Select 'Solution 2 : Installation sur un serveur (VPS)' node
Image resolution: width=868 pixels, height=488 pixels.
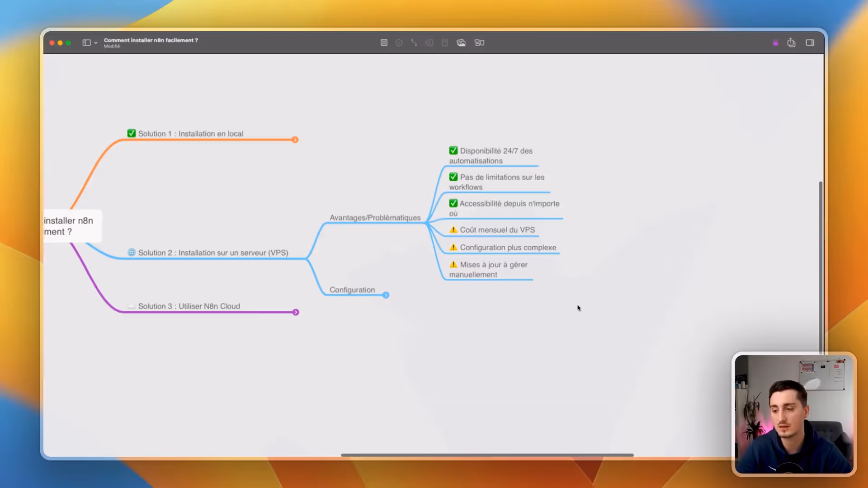tap(208, 253)
